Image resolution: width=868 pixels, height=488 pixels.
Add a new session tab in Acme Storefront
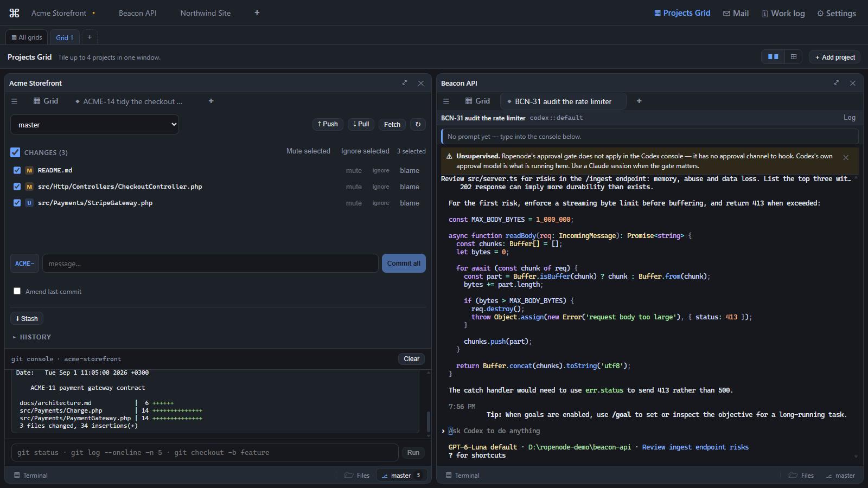coord(211,101)
